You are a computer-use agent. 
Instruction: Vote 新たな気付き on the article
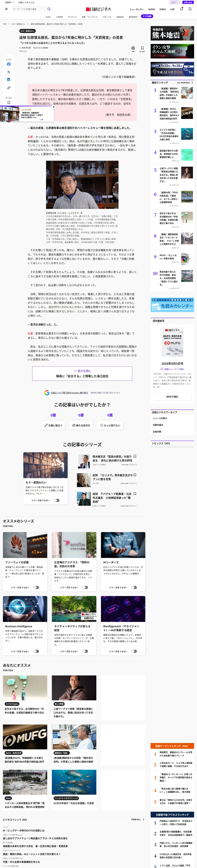point(81,425)
